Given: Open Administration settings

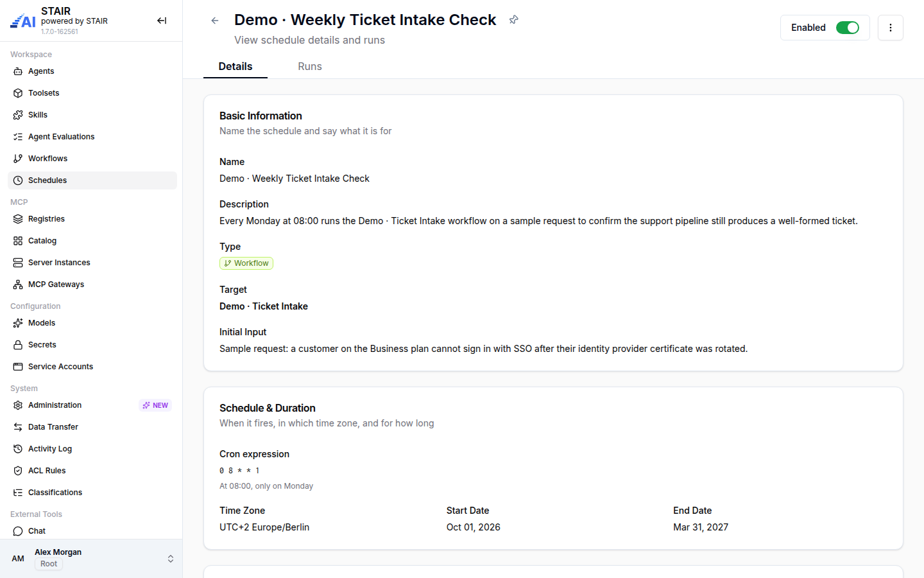Looking at the screenshot, I should point(92,405).
